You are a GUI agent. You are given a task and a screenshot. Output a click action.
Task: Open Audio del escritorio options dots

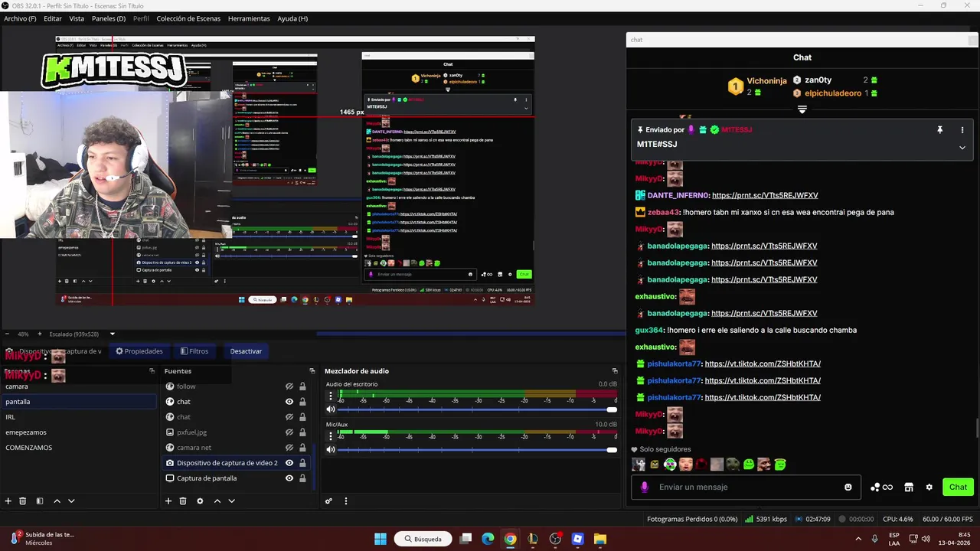331,396
